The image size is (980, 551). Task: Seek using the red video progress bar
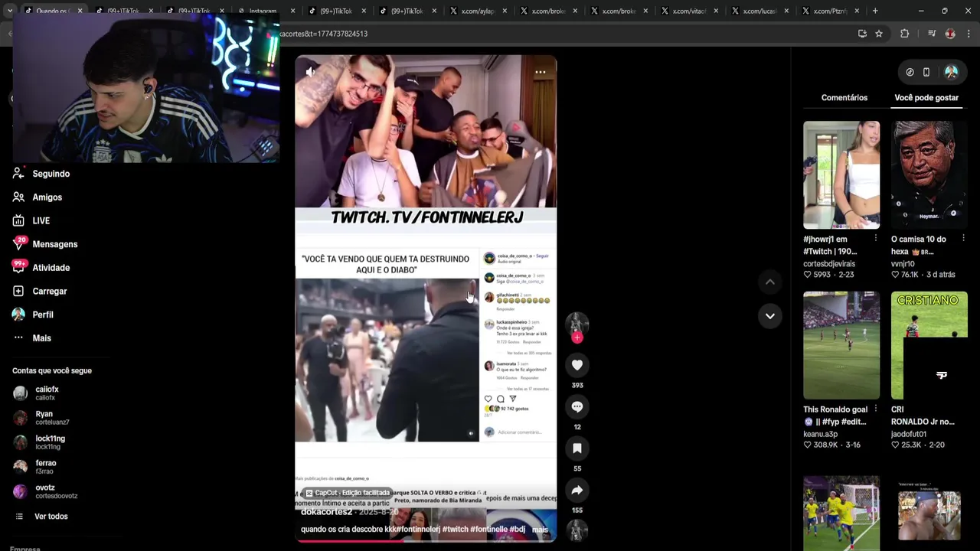(426, 541)
